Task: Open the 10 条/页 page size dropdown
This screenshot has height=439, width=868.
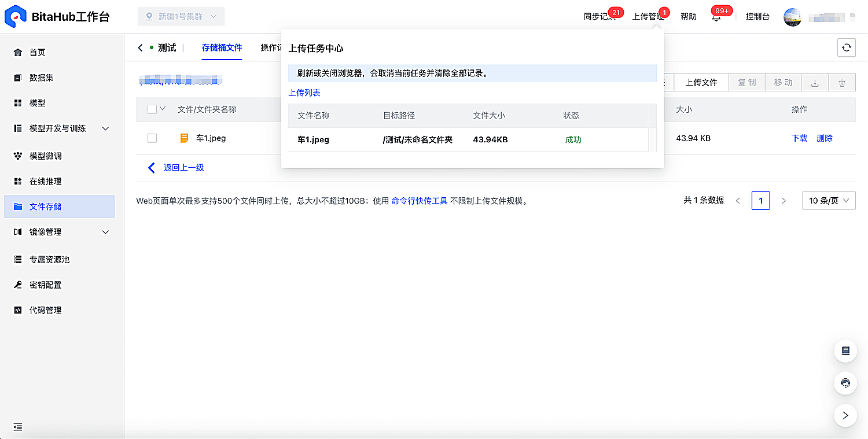Action: tap(829, 201)
